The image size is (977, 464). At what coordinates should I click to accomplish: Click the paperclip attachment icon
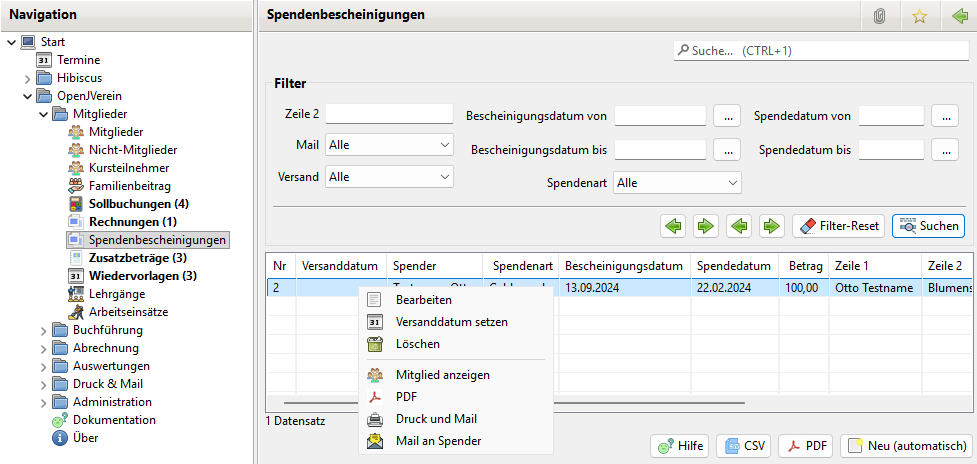880,15
